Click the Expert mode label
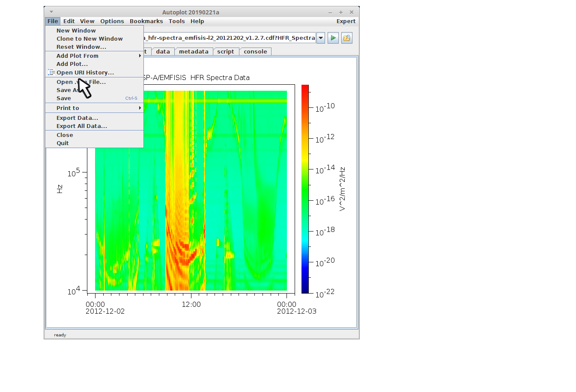The width and height of the screenshot is (576, 392). point(346,21)
